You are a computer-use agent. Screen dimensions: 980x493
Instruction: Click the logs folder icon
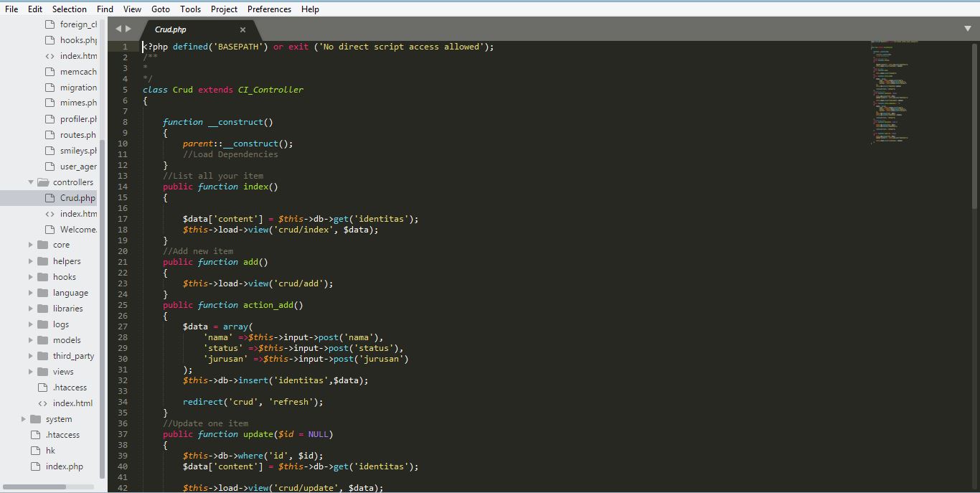(43, 324)
